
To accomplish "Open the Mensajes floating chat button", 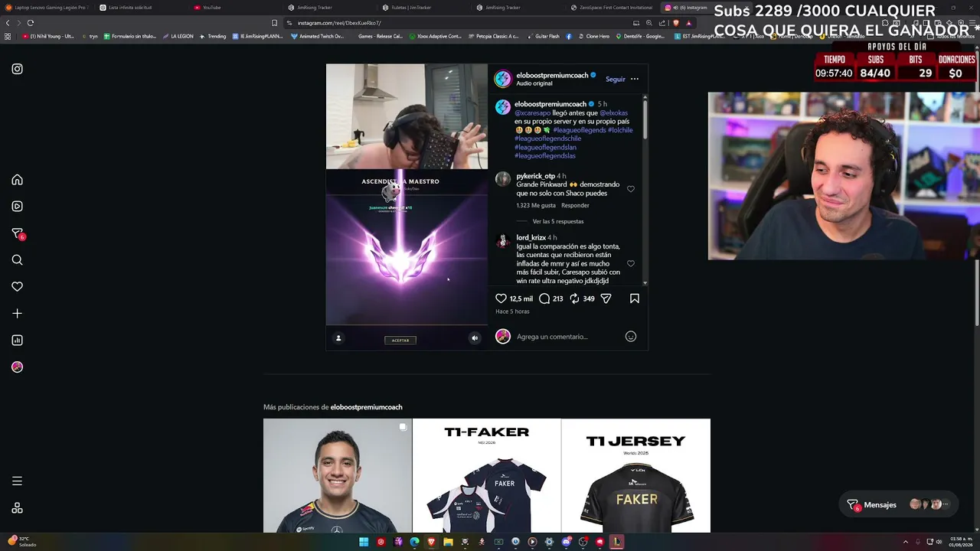I will [x=898, y=505].
